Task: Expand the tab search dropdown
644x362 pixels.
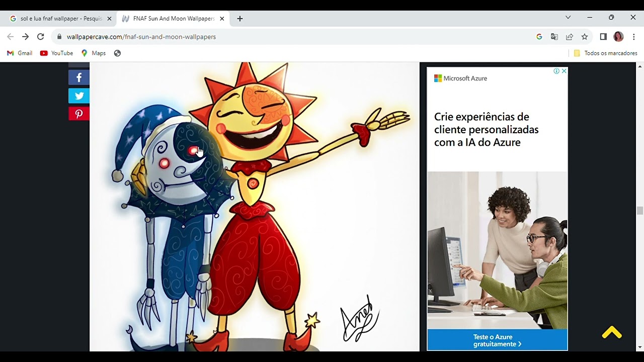Action: (568, 17)
